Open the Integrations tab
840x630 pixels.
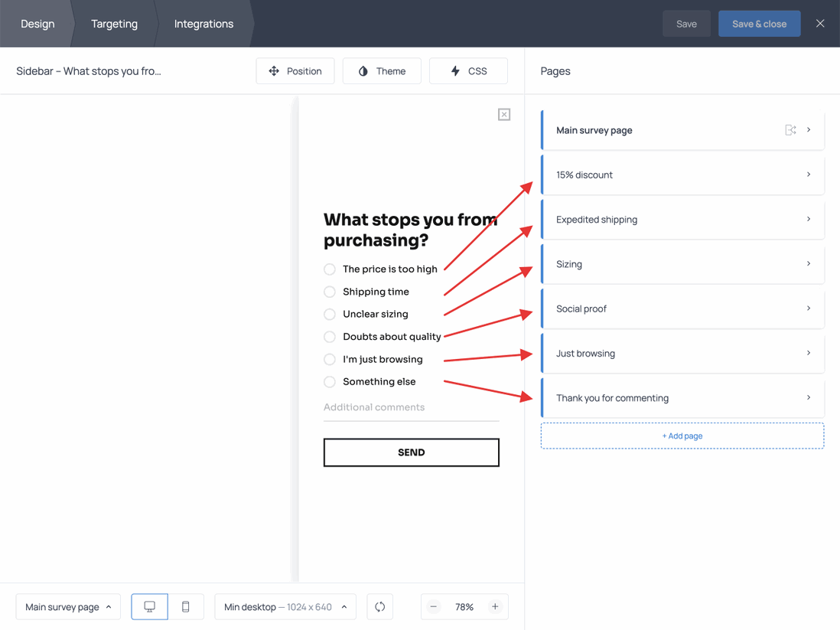203,24
